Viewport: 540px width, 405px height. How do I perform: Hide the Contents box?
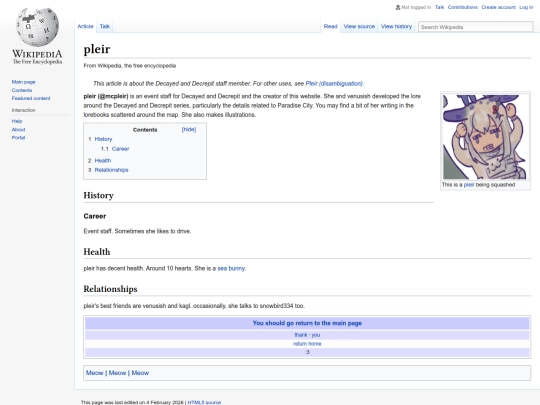[x=189, y=129]
